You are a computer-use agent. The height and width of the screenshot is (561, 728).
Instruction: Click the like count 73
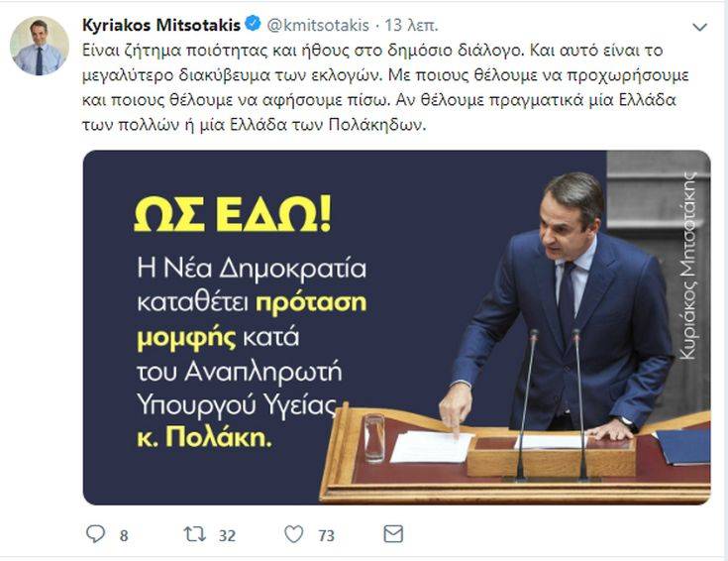327,536
